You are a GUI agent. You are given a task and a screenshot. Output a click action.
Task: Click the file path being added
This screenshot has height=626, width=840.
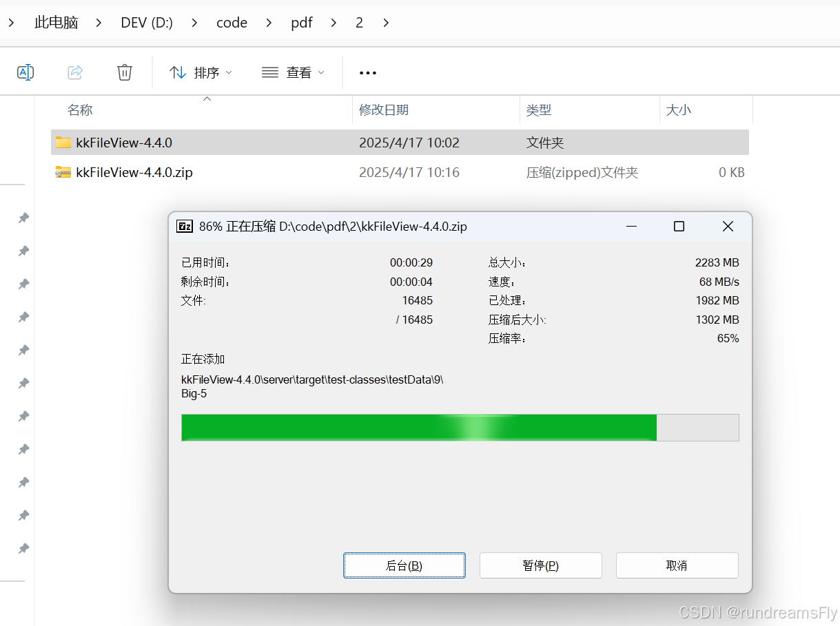(x=312, y=379)
